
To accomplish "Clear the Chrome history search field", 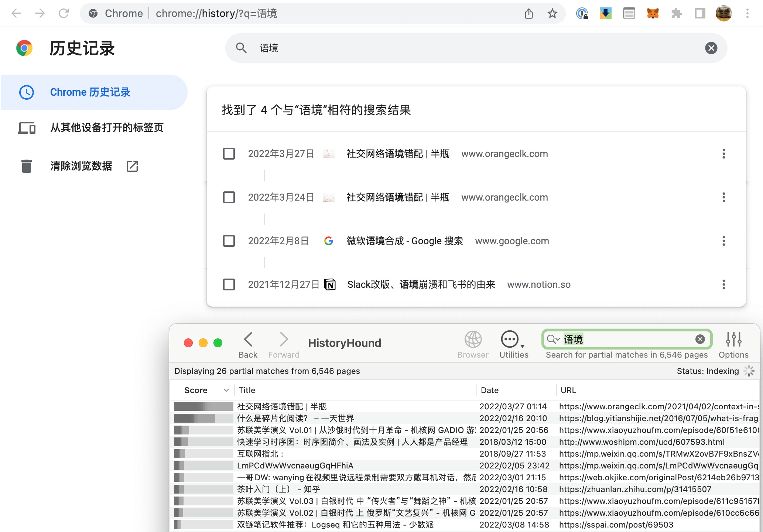I will 711,48.
